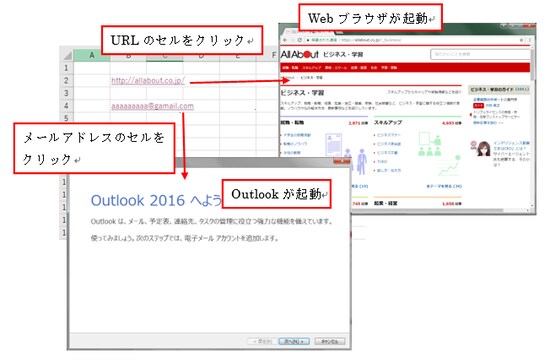The width and height of the screenshot is (550, 364).
Task: Close the Outlook 2016 welcome dialog
Action: tap(341, 162)
